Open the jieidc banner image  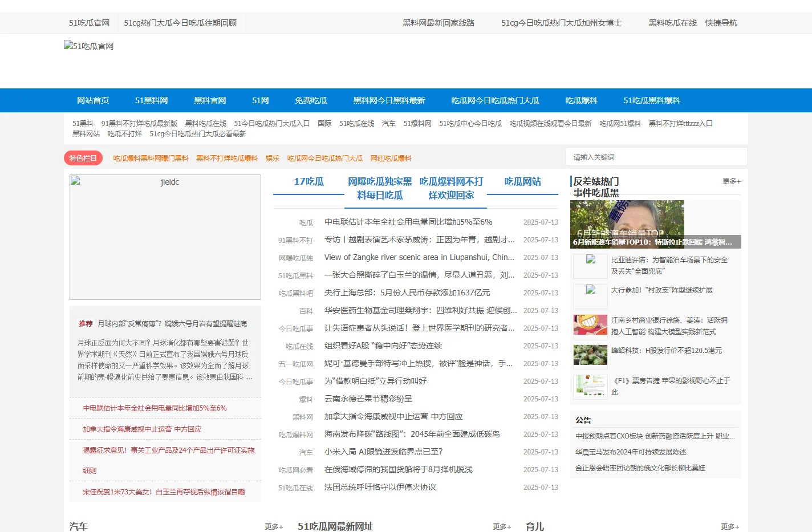pos(165,237)
